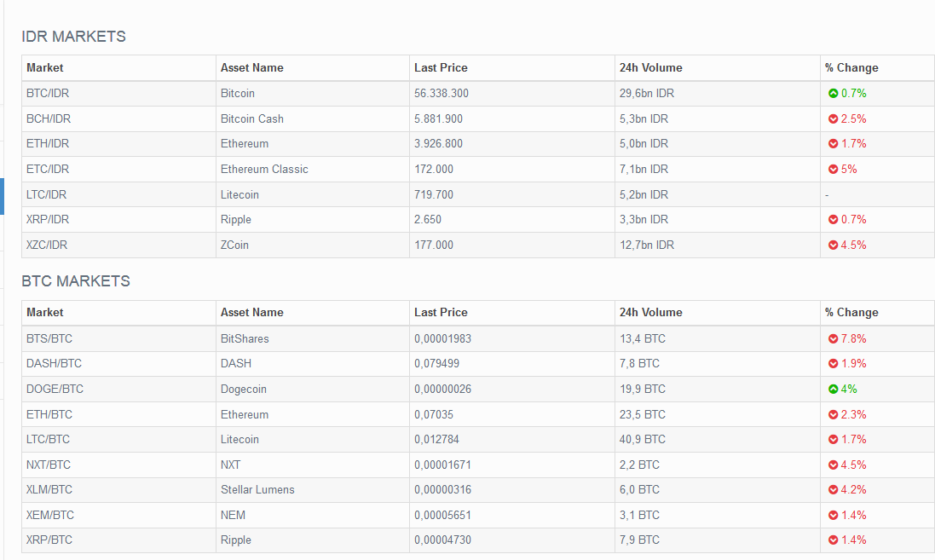Click the price 0,012784
This screenshot has width=935, height=560.
click(x=436, y=440)
